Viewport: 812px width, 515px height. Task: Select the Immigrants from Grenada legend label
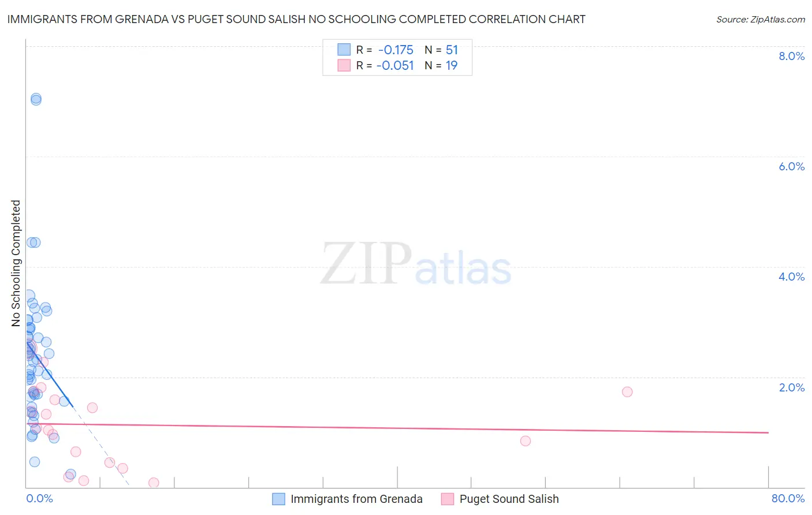[x=356, y=499]
